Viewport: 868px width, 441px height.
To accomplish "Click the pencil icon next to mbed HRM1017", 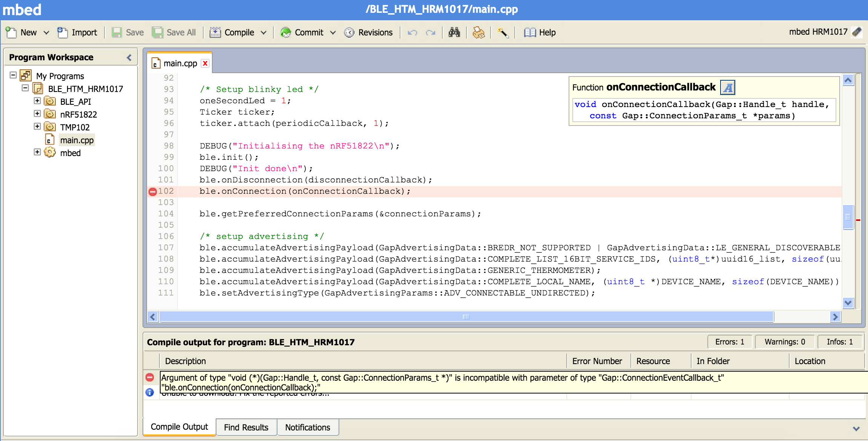I will (857, 32).
